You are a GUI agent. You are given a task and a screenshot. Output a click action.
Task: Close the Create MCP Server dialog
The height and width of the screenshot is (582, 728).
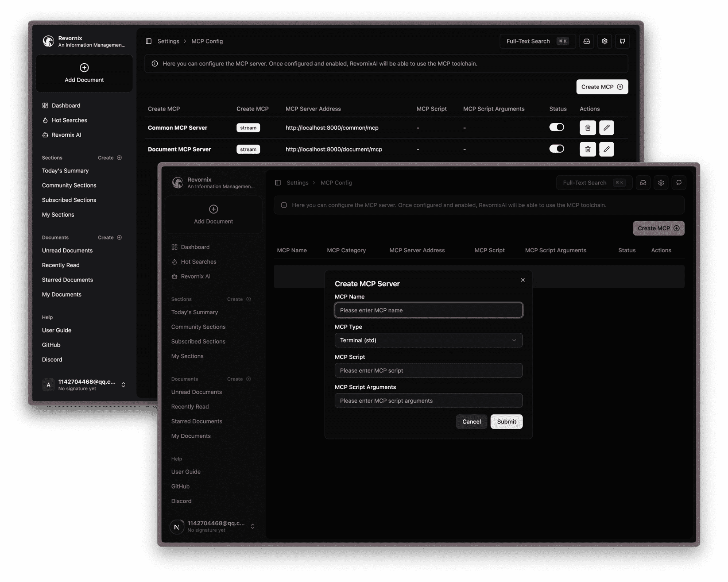pos(522,280)
